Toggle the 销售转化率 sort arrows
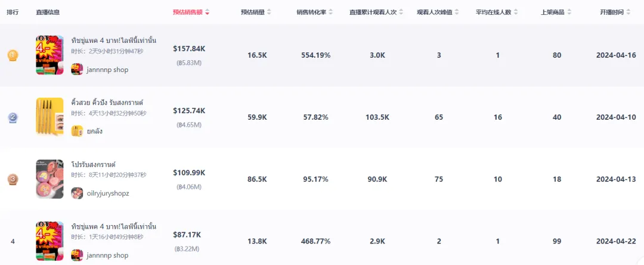Screen dimensions: 644x265 [x=331, y=13]
